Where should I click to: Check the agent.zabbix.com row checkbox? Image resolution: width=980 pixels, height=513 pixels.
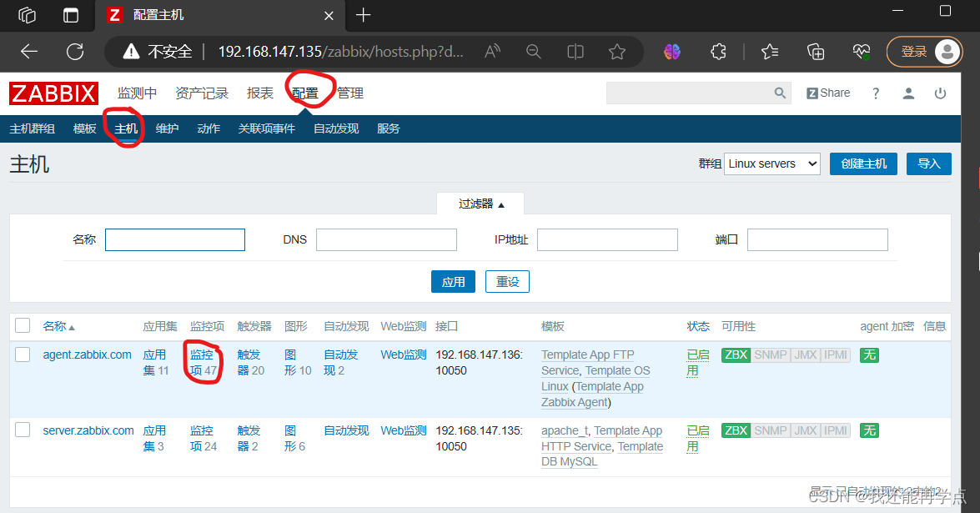point(23,355)
